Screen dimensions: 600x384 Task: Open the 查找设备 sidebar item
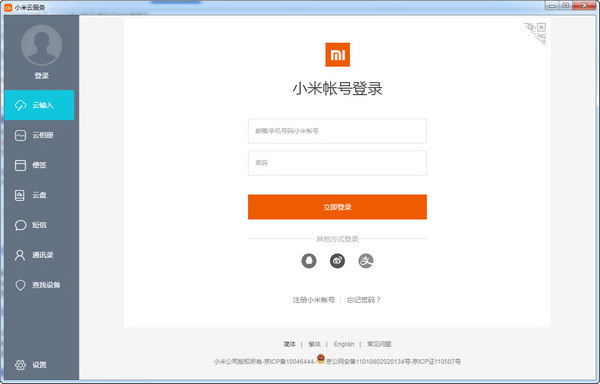[x=39, y=285]
